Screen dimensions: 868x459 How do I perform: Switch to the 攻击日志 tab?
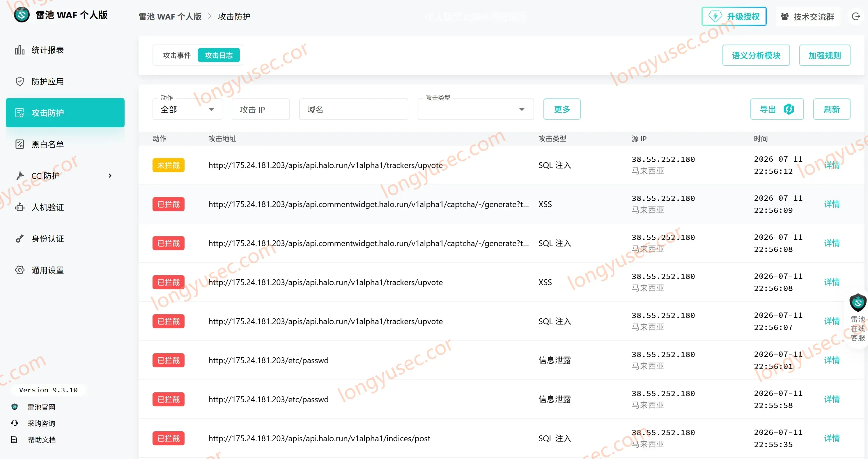(219, 55)
